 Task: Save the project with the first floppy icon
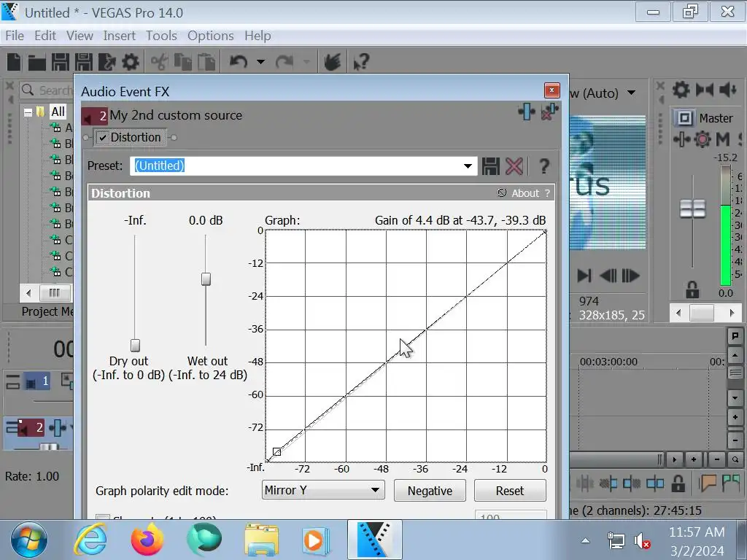[60, 62]
